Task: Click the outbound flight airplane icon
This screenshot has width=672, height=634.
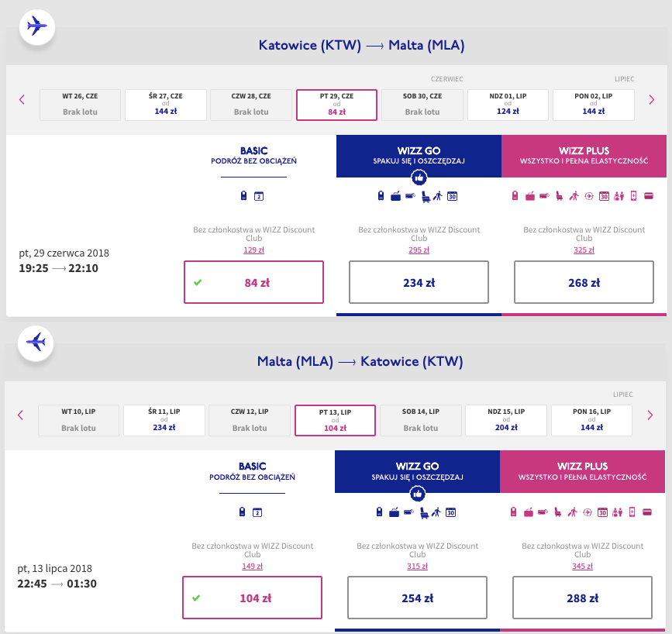Action: 37,26
